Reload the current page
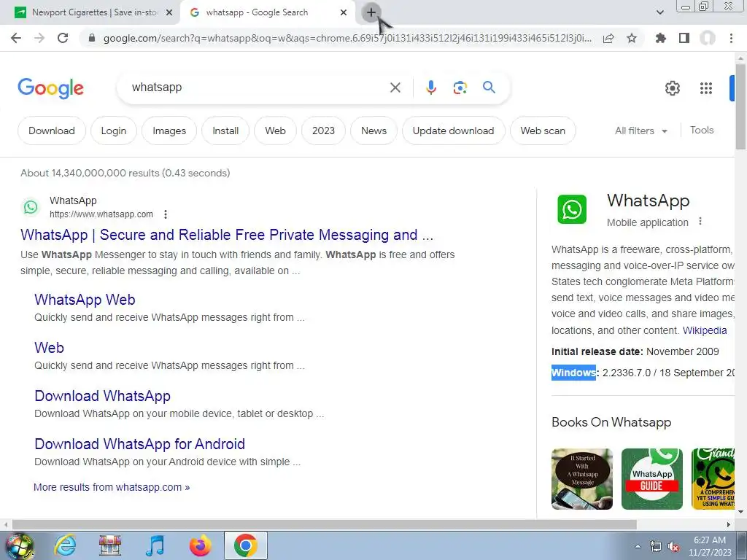 [63, 38]
